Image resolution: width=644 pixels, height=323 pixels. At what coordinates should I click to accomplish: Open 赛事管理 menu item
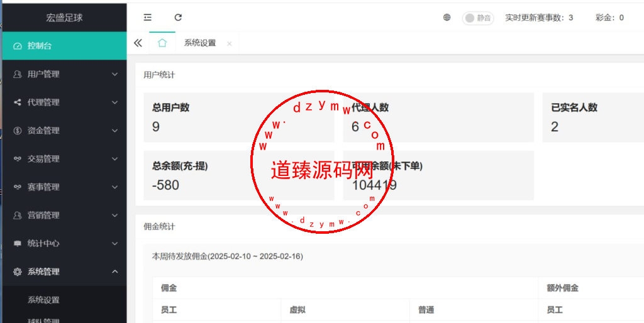click(65, 187)
